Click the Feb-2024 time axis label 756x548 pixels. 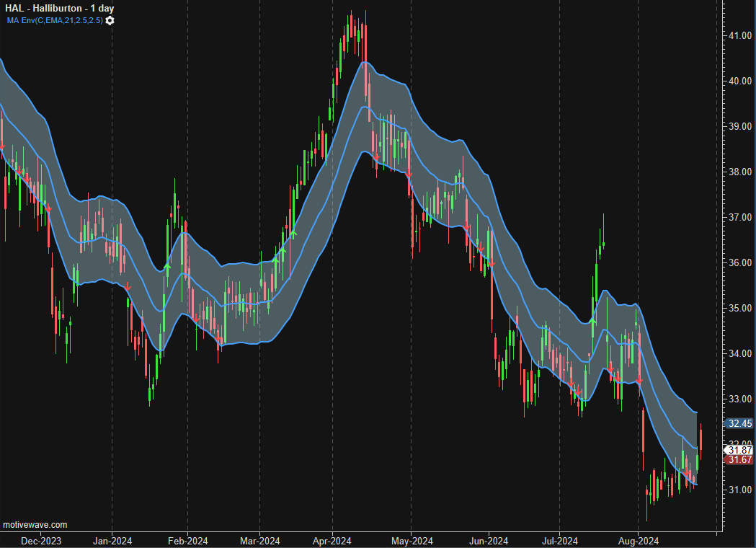coord(187,541)
